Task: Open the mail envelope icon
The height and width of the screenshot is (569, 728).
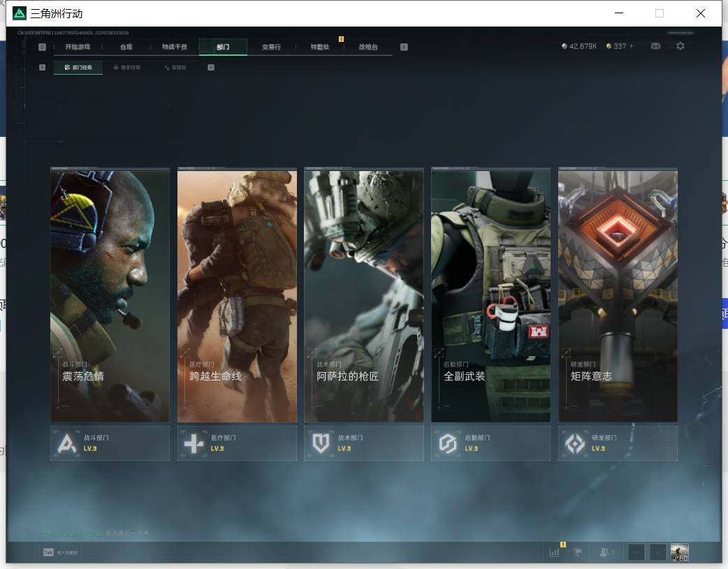Action: click(655, 46)
